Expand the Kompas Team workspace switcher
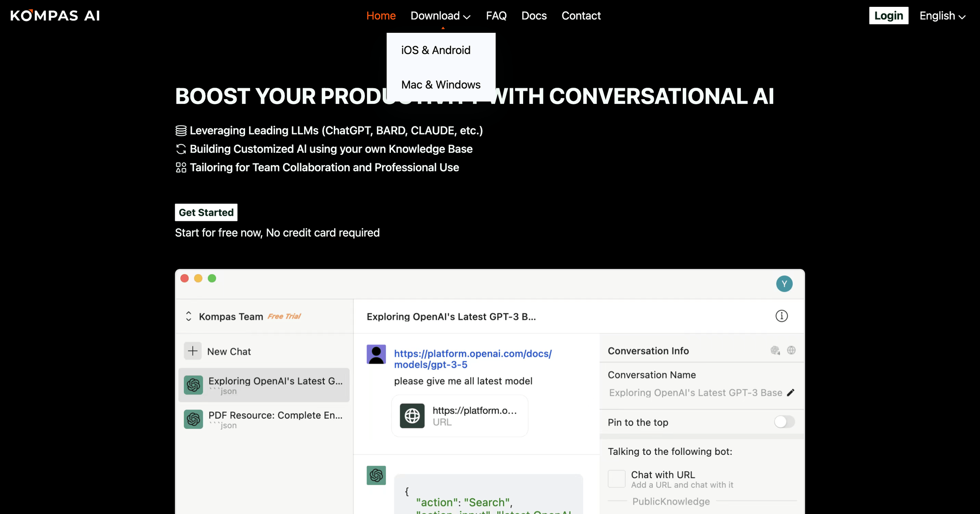 coord(188,316)
